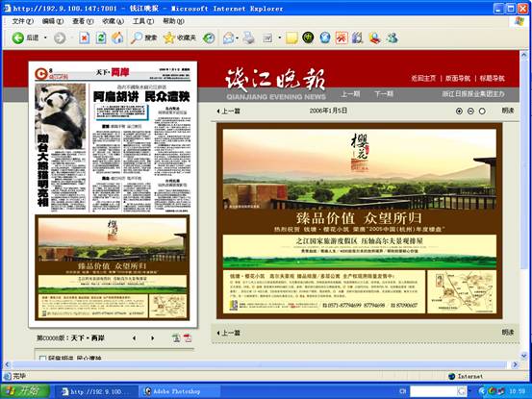This screenshot has height=399, width=532.
Task: Open the 收藏夹 favorites star
Action: 180,37
